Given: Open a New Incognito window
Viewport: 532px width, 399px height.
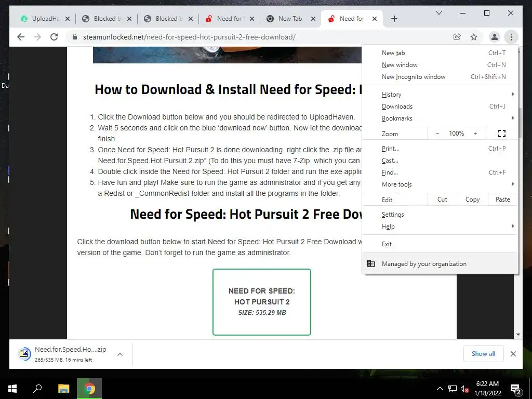Looking at the screenshot, I should [x=440, y=77].
